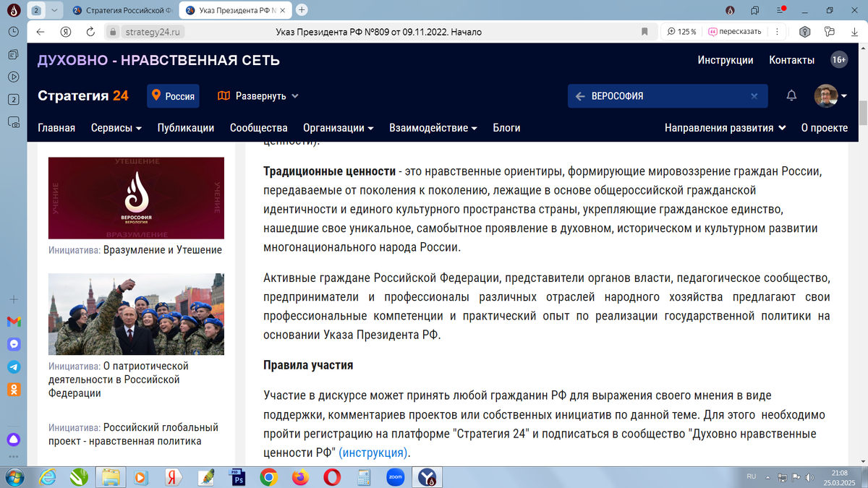Viewport: 868px width, 488px height.
Task: Open Odnoklassniki from the browser sidebar
Action: 14,389
